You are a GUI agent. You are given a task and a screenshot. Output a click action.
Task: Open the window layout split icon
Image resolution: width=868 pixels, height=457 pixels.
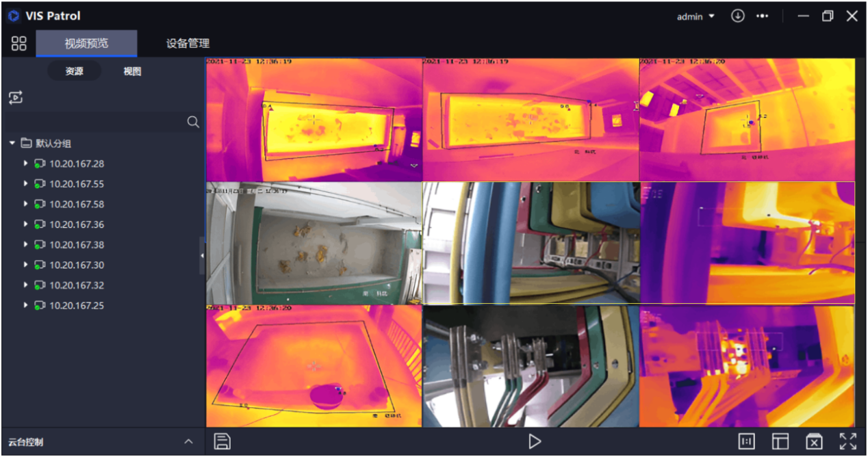pos(780,441)
